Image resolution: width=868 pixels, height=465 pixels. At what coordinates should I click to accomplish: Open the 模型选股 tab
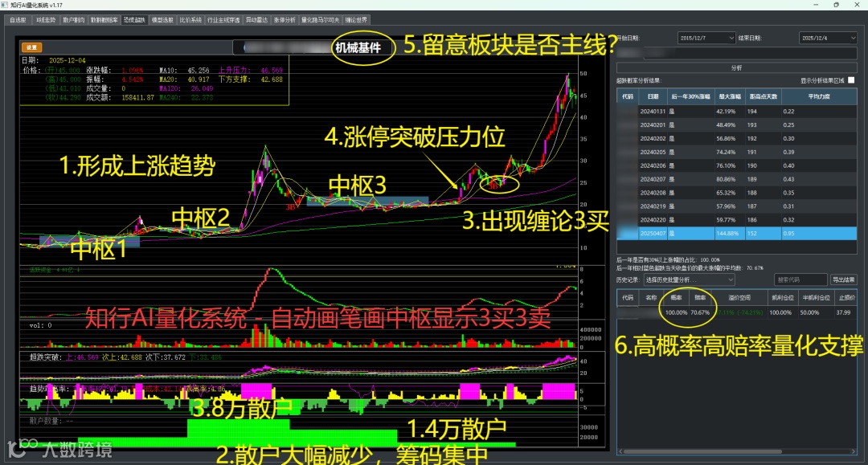click(x=162, y=20)
